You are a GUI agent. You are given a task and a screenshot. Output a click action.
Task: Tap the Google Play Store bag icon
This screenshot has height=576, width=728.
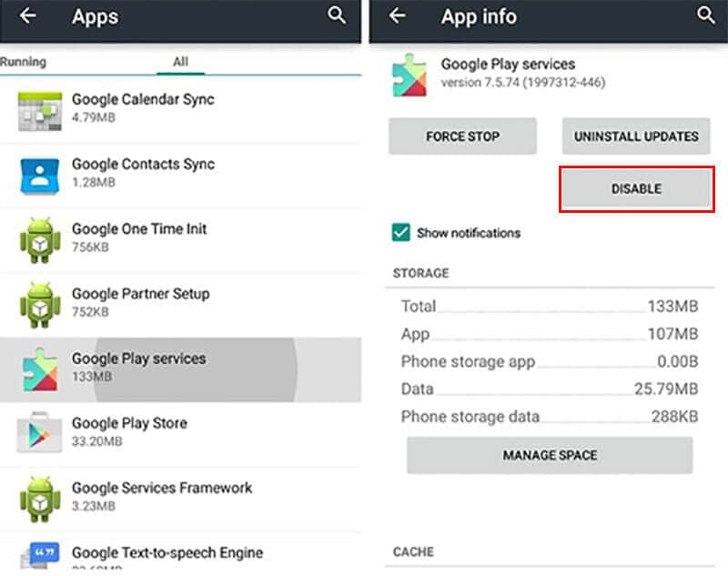click(x=39, y=432)
